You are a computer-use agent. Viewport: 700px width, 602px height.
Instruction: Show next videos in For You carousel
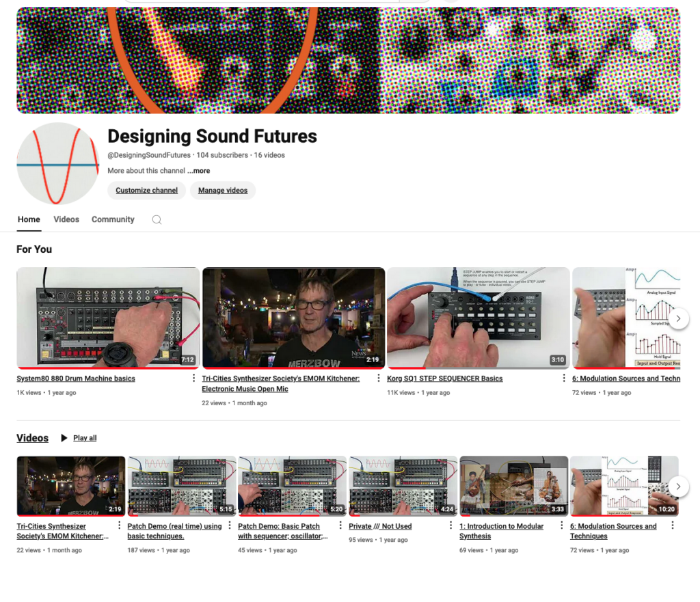678,318
